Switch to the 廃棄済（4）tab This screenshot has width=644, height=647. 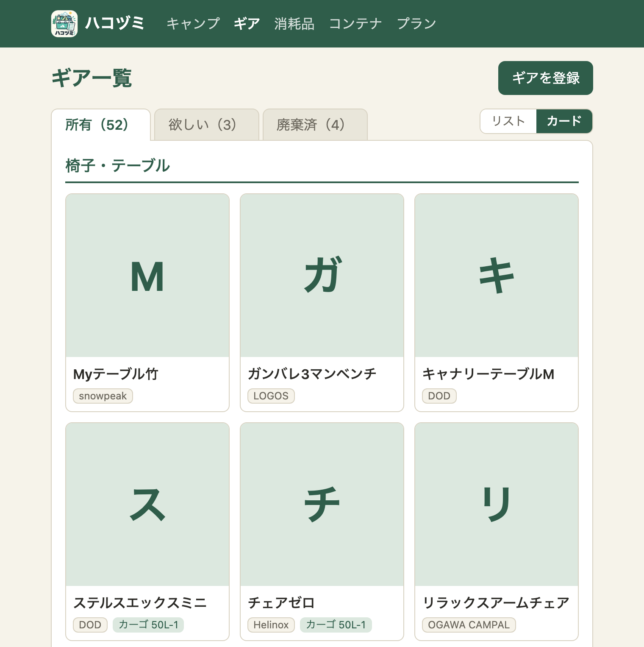click(315, 125)
